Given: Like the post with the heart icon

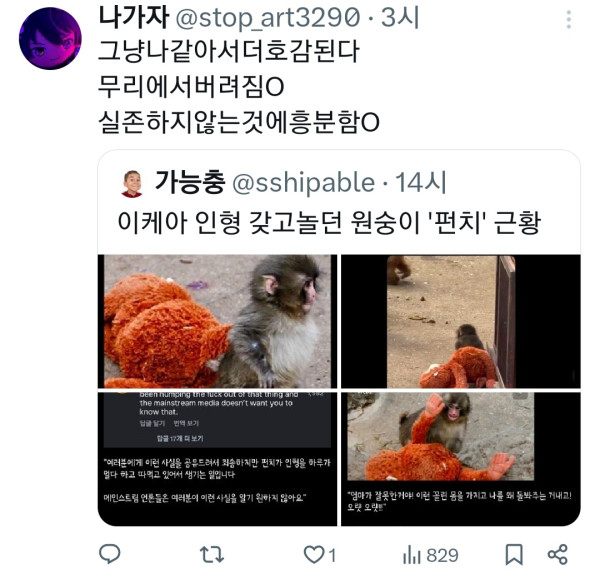Looking at the screenshot, I should [320, 555].
